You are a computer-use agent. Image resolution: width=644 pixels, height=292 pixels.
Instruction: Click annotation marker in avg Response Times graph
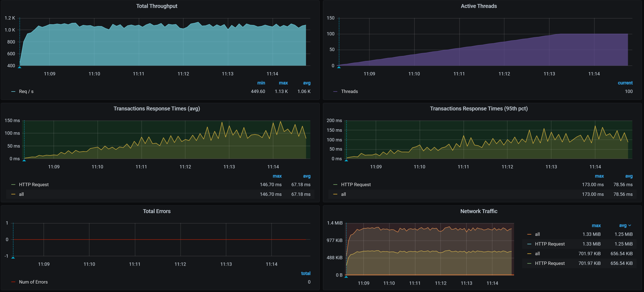24,160
